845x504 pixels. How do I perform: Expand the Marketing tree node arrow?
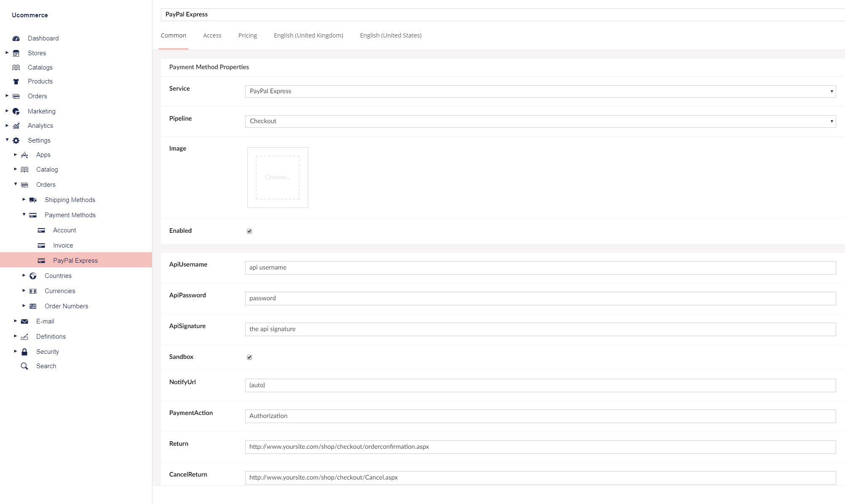tap(7, 111)
